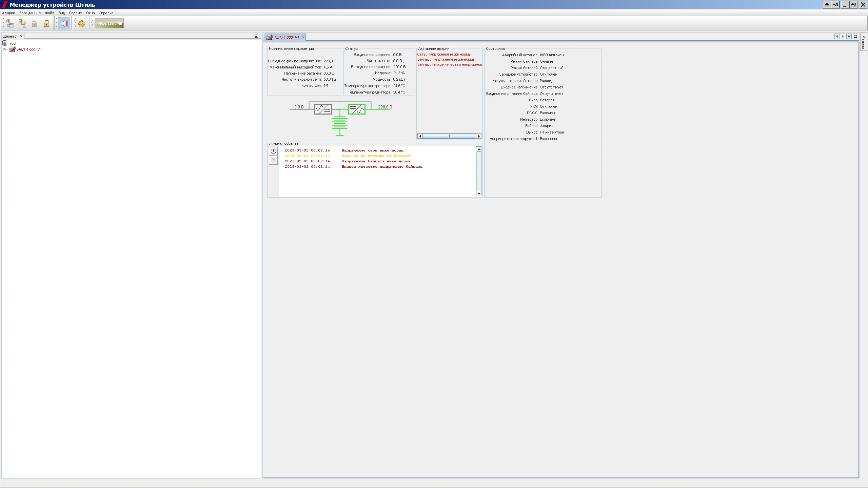Select the root node in the tree
This screenshot has height=488, width=868.
13,43
